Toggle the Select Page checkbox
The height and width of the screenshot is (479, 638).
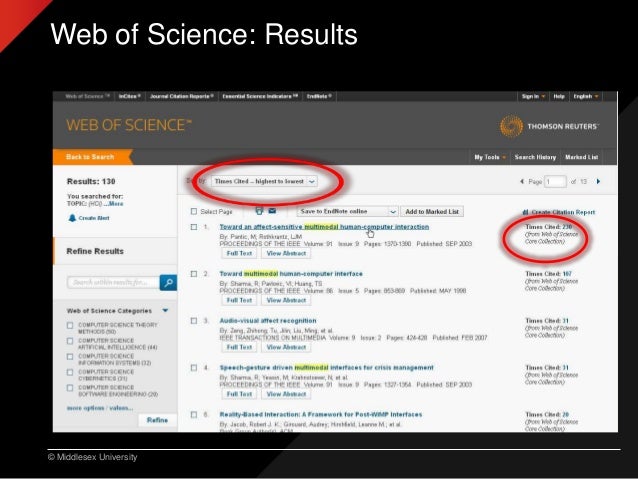pyautogui.click(x=194, y=211)
